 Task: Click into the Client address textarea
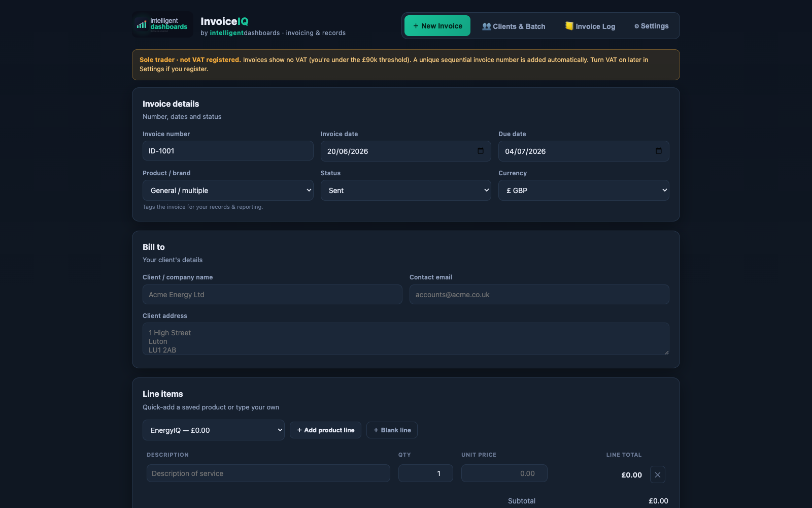tap(405, 339)
